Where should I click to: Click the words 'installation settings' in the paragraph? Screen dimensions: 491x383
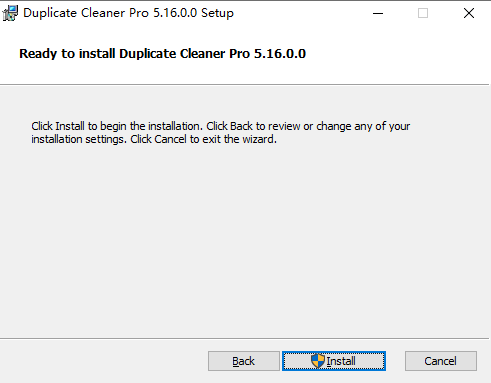[x=79, y=139]
